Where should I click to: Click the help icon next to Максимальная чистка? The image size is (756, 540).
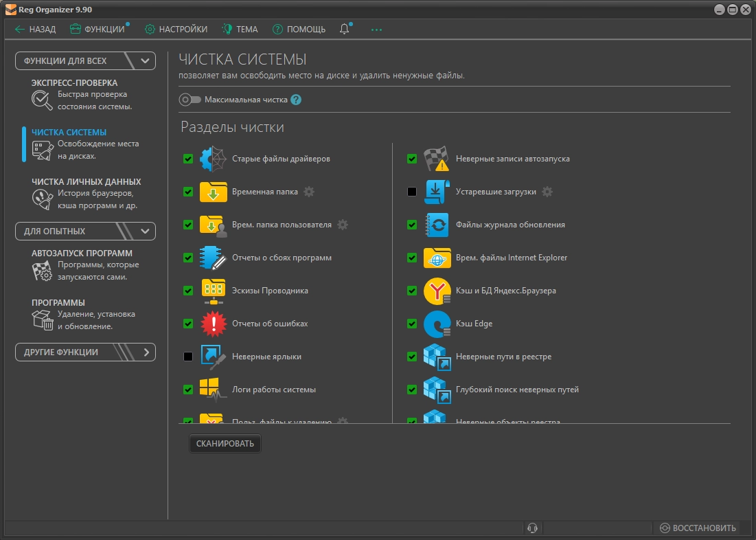click(x=296, y=100)
